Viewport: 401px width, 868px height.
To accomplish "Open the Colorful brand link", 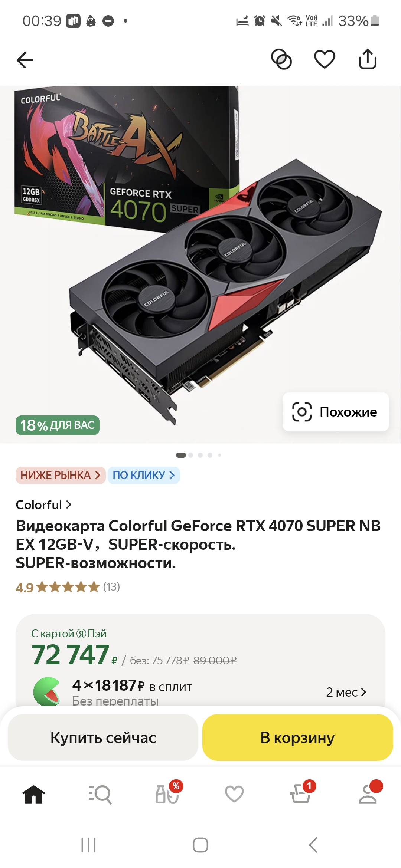I will tap(43, 505).
